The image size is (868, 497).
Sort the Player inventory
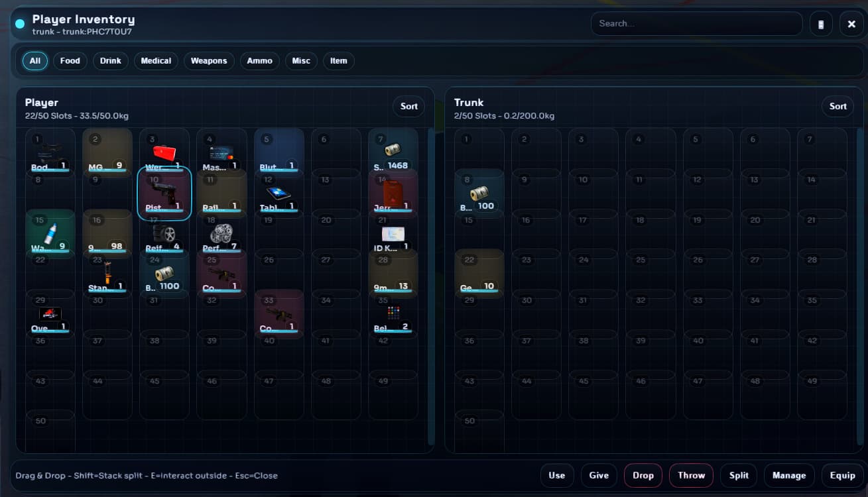[409, 106]
